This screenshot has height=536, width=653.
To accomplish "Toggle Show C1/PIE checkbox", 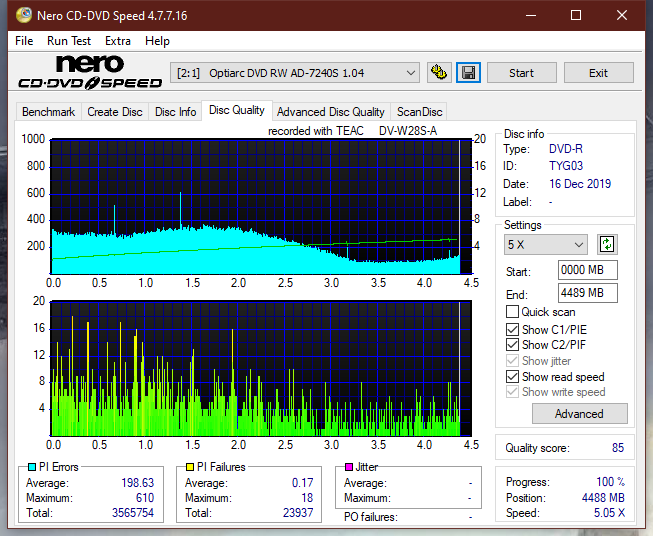I will pyautogui.click(x=512, y=329).
